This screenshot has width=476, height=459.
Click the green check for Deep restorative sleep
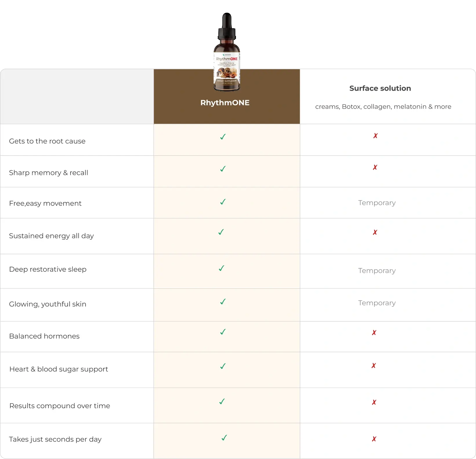pos(222,268)
